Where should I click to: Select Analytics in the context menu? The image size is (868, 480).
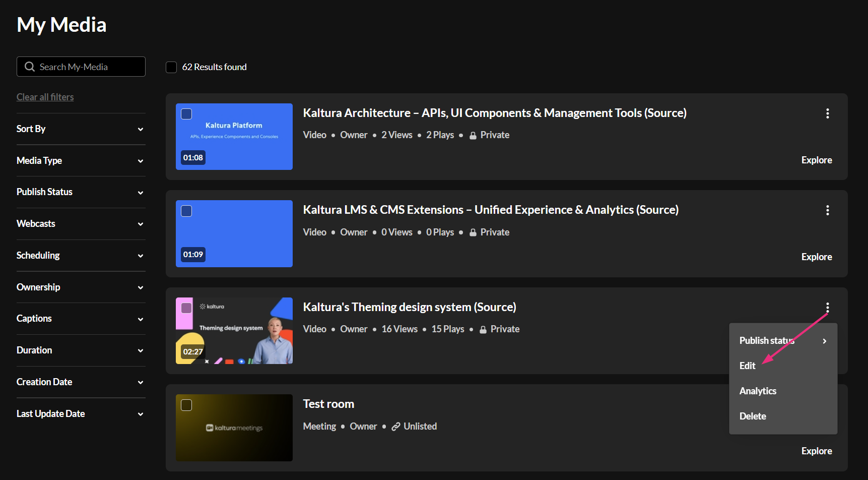click(783, 391)
